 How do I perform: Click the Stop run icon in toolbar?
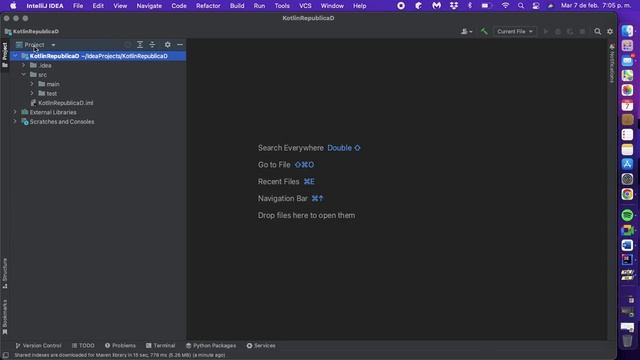(582, 31)
